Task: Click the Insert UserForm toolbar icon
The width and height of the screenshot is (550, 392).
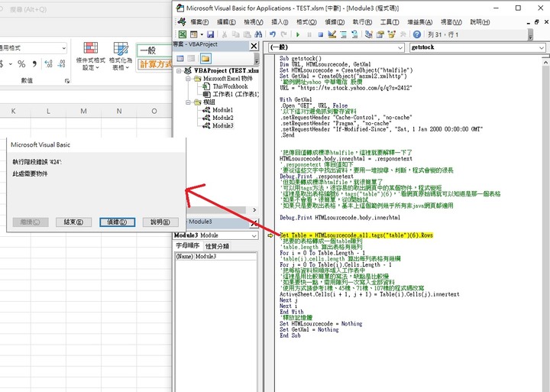Action: [x=193, y=34]
